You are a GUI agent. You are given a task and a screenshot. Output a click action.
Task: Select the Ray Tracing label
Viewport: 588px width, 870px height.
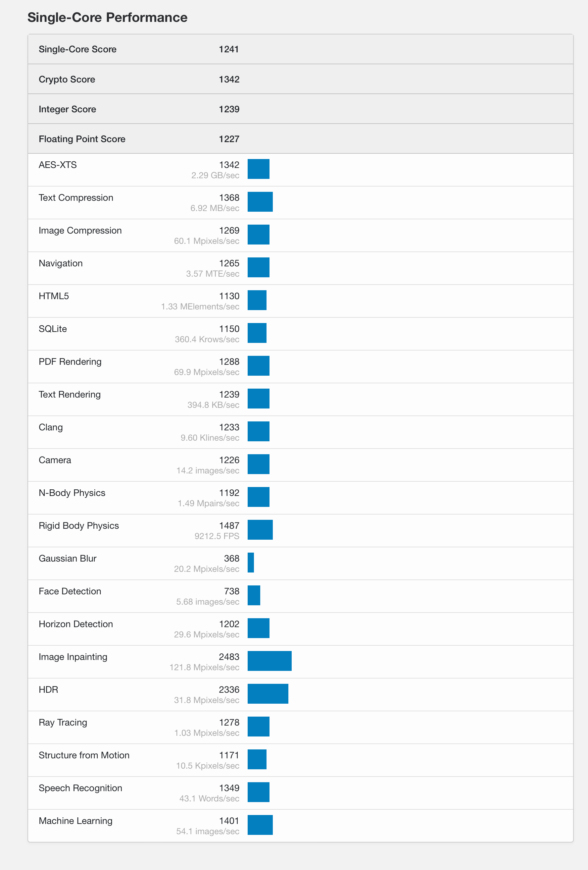63,723
